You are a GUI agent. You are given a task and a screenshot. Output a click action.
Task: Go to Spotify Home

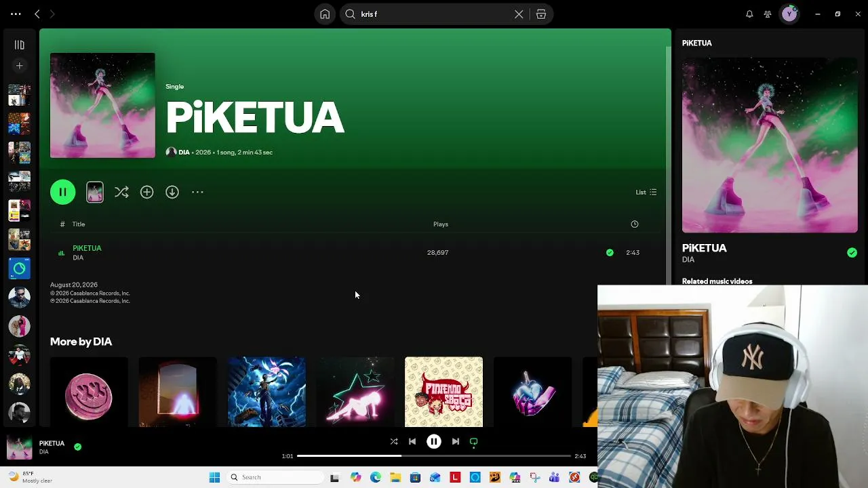[325, 14]
